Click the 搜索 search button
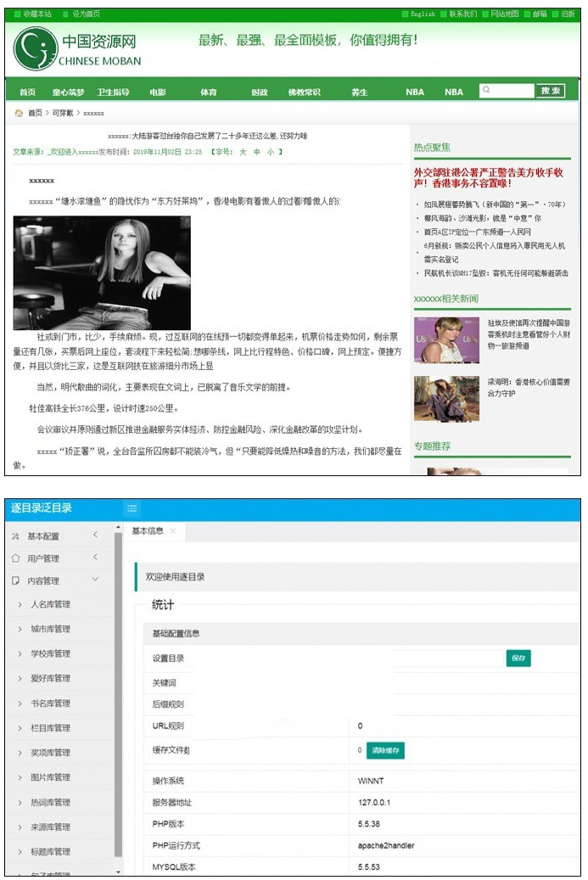 [x=550, y=91]
